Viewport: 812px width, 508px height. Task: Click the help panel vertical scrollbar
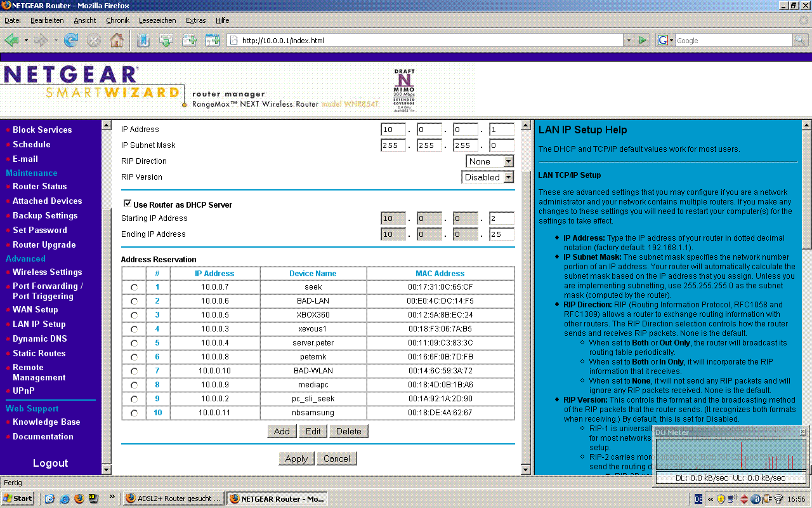[806, 297]
